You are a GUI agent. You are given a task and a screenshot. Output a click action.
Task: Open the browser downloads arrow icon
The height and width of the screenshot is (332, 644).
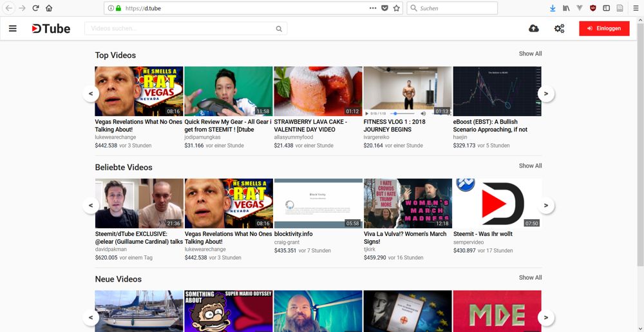553,8
